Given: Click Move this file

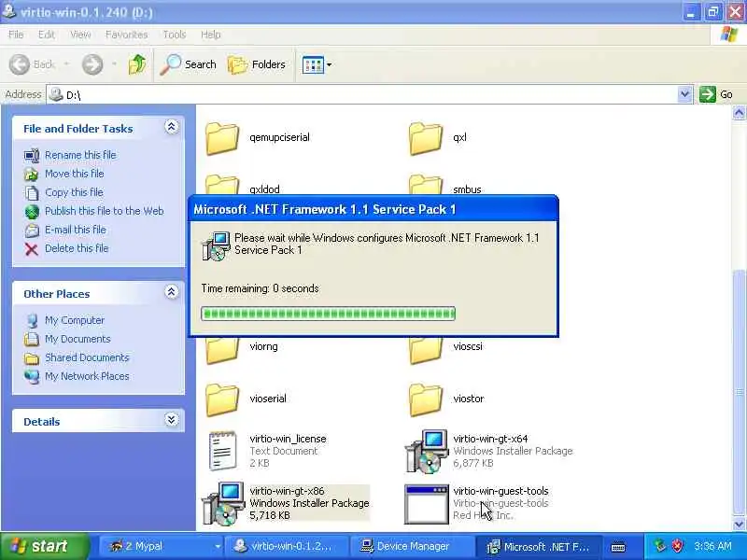Looking at the screenshot, I should (75, 174).
